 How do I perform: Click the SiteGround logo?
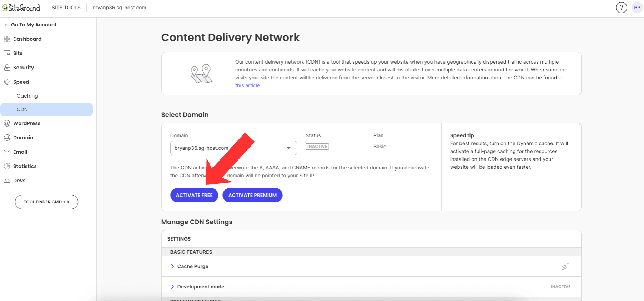click(21, 8)
